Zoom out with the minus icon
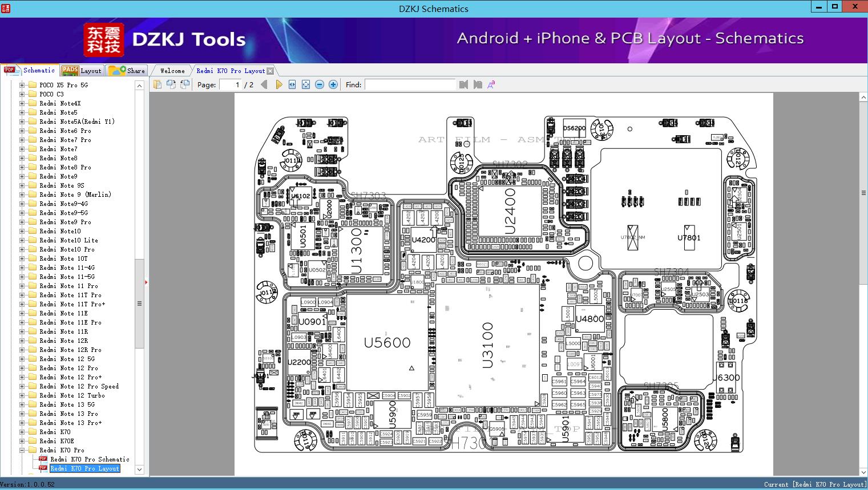 (320, 84)
